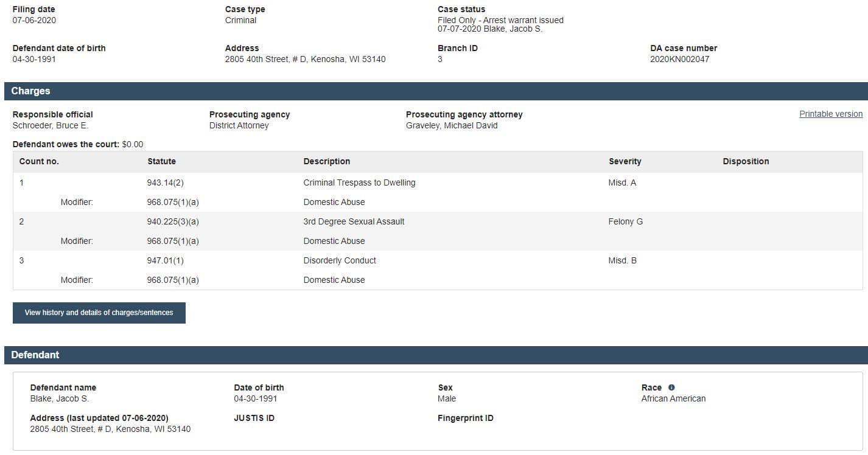Click DA case number 2020KN002047

click(x=679, y=59)
